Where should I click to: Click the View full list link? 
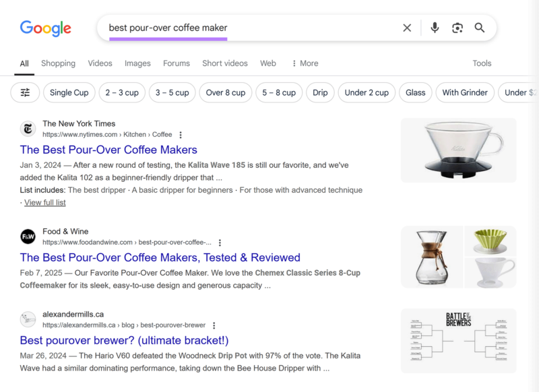tap(44, 203)
